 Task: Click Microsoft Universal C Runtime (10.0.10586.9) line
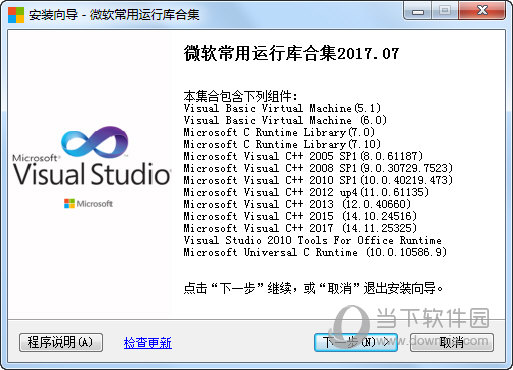pyautogui.click(x=315, y=252)
